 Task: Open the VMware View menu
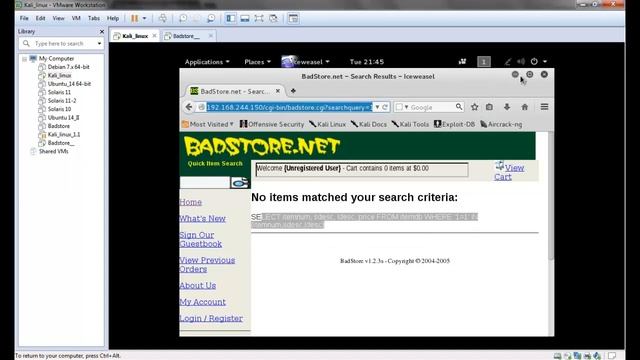[58, 18]
